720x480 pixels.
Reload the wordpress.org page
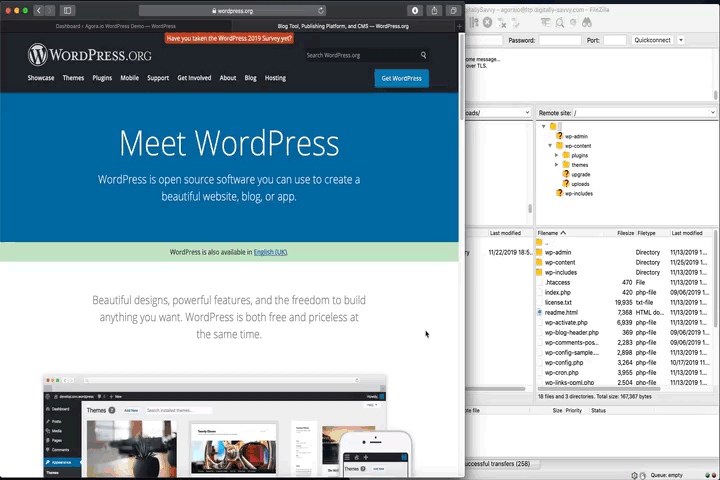click(321, 11)
